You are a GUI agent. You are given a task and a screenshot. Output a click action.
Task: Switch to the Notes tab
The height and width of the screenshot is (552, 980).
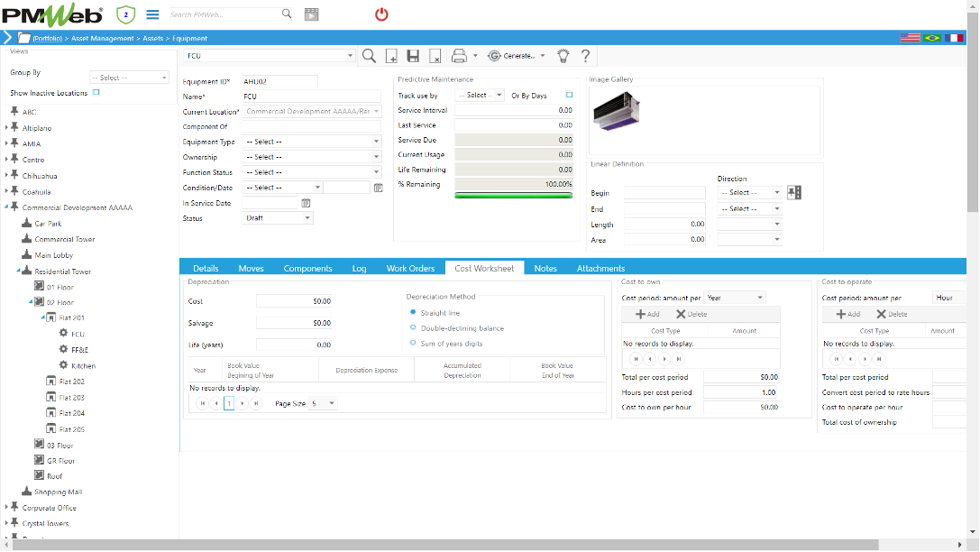point(545,268)
